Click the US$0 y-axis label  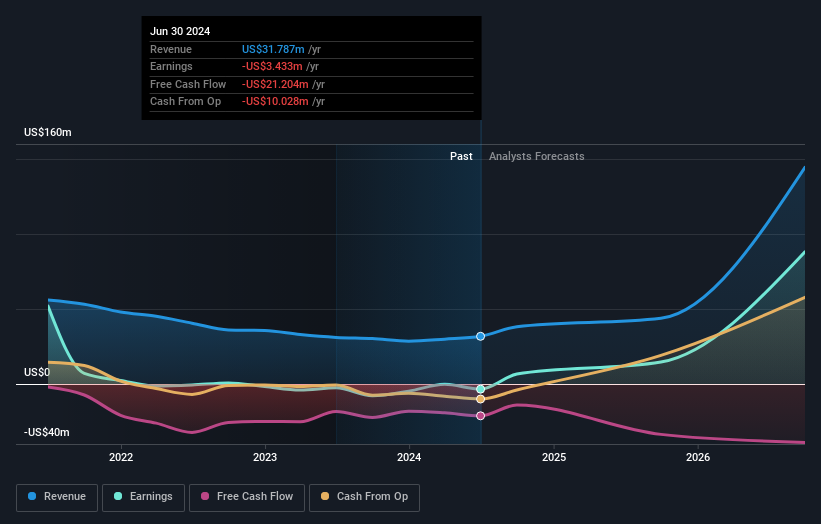[x=37, y=372]
